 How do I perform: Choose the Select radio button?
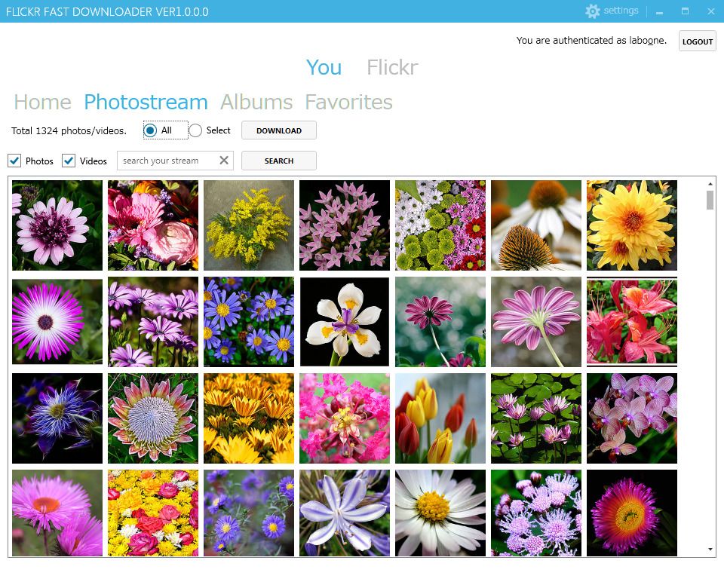[195, 130]
